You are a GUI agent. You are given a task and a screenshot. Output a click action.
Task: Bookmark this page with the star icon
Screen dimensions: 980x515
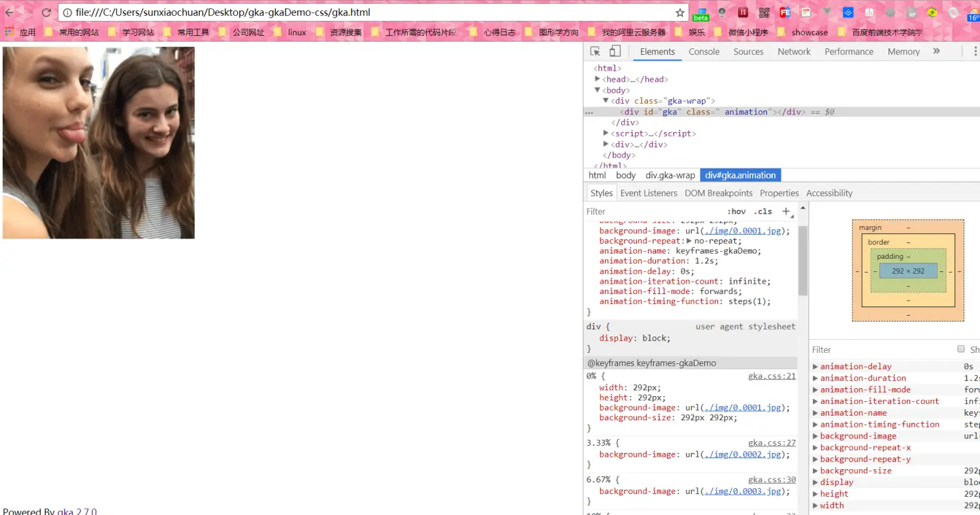coord(680,12)
